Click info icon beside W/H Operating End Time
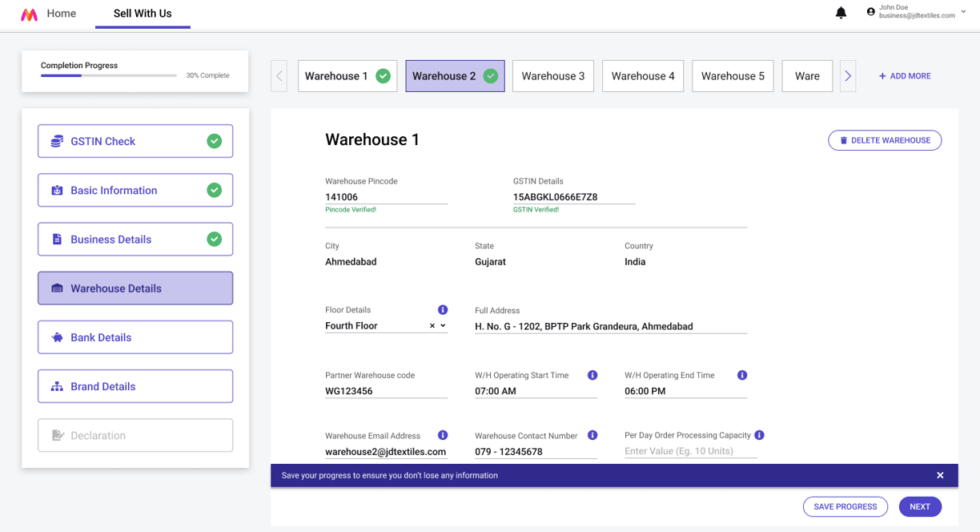 point(742,375)
